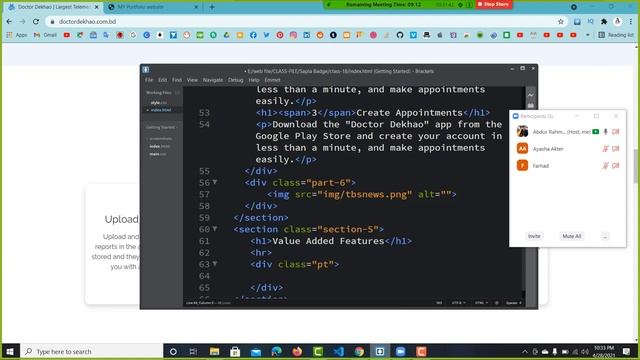Click Farhad's orange F avatar
This screenshot has width=640, height=360.
coord(522,165)
